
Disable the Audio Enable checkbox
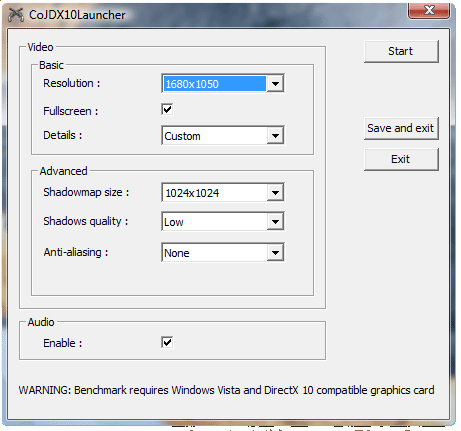(x=167, y=342)
